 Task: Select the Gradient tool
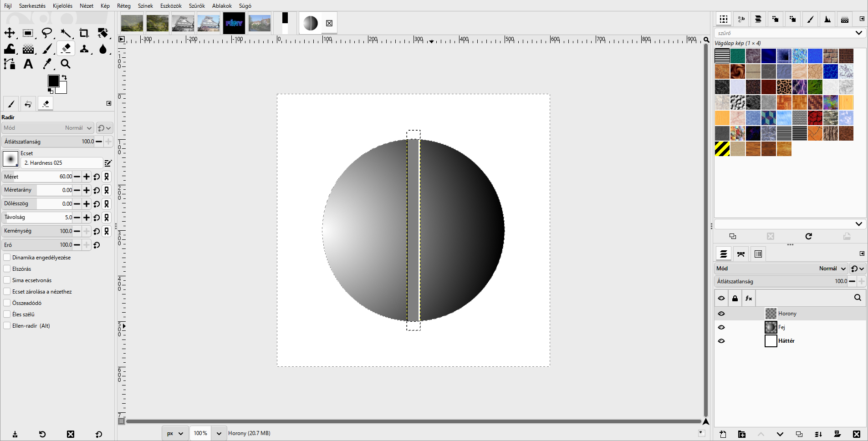click(x=28, y=49)
